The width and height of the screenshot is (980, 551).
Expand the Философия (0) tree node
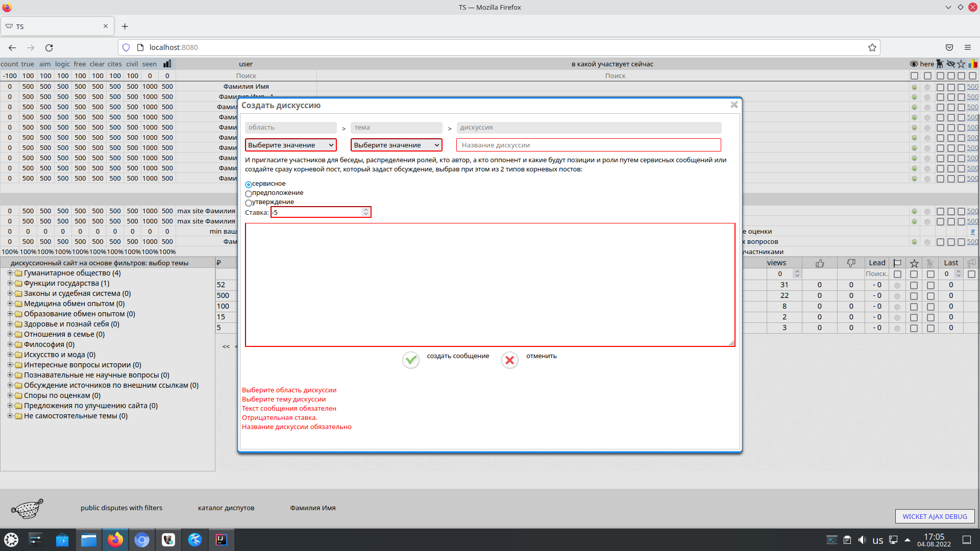click(10, 344)
